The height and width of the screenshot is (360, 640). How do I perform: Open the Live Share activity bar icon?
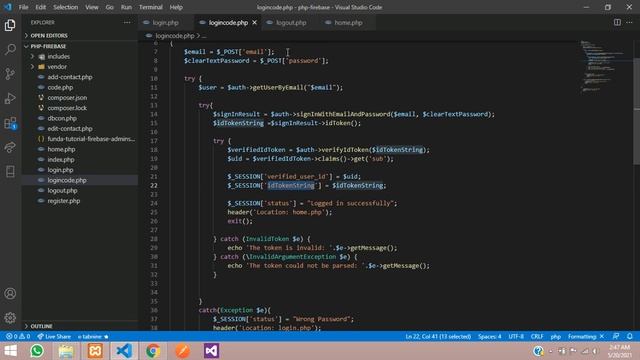pyautogui.click(x=10, y=147)
